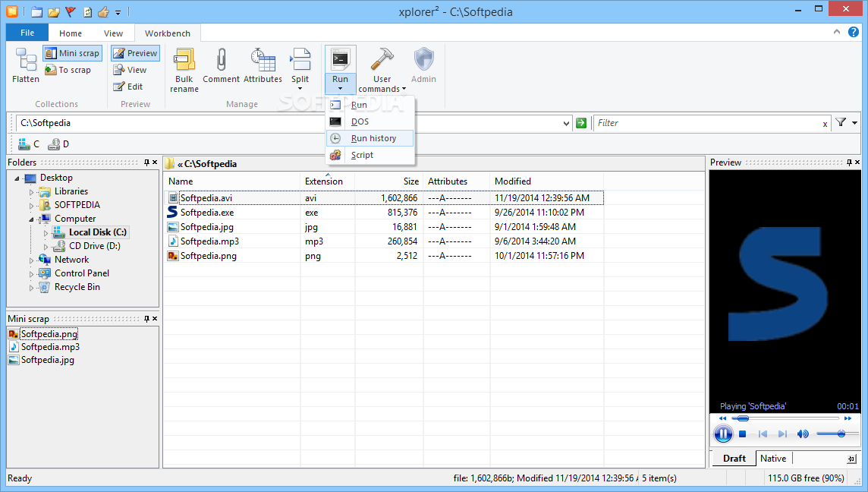Pin the Mini scrap pane
The image size is (868, 492).
tap(146, 319)
